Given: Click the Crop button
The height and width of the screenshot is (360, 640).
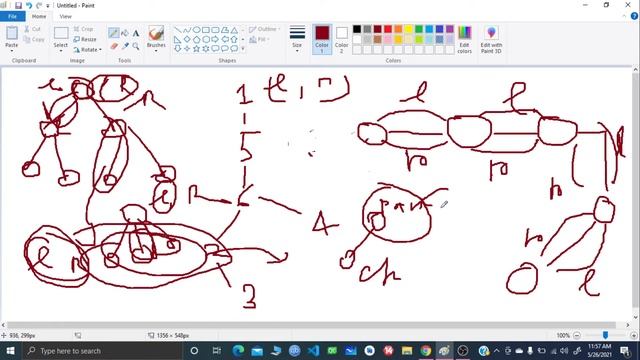Looking at the screenshot, I should tap(84, 29).
